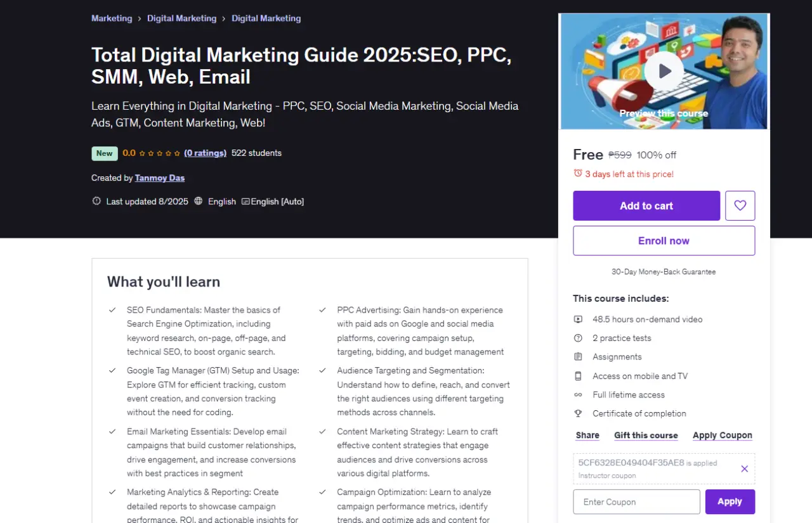The height and width of the screenshot is (523, 812).
Task: Click the Assignments clipboard icon
Action: pyautogui.click(x=578, y=357)
